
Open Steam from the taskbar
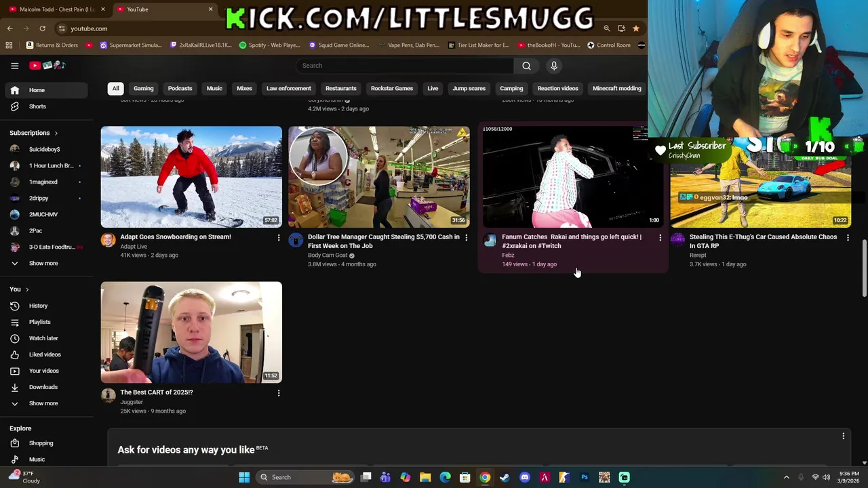505,477
